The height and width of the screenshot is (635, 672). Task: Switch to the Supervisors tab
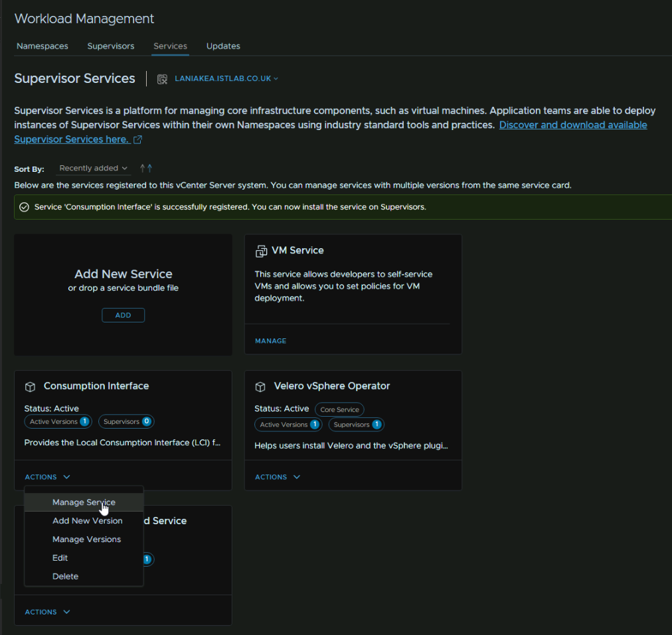pos(111,46)
